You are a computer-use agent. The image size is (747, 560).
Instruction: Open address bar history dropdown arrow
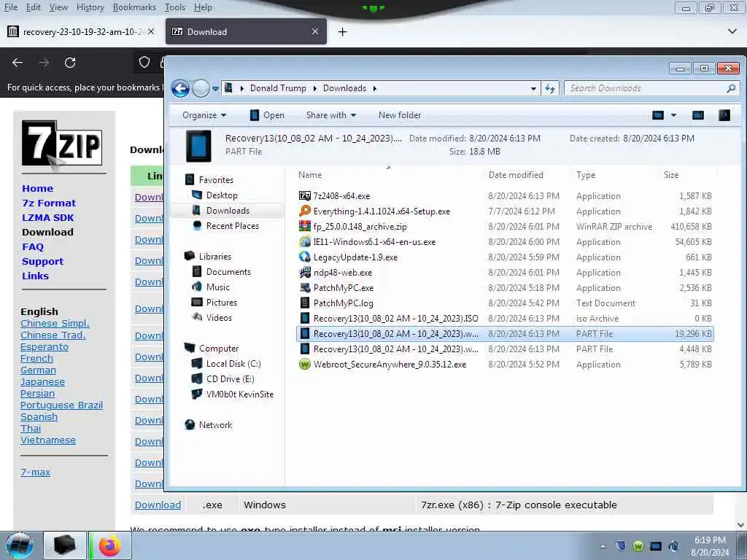(x=533, y=88)
